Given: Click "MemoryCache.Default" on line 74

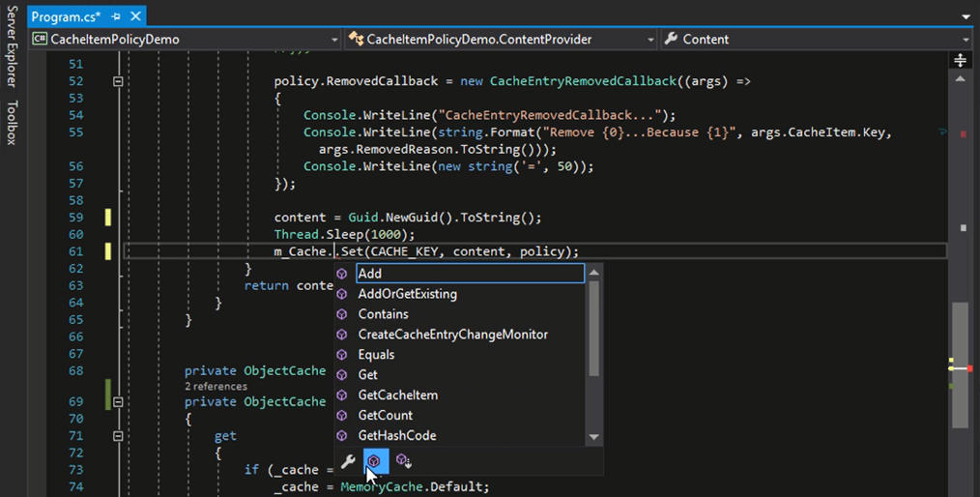Looking at the screenshot, I should point(413,487).
